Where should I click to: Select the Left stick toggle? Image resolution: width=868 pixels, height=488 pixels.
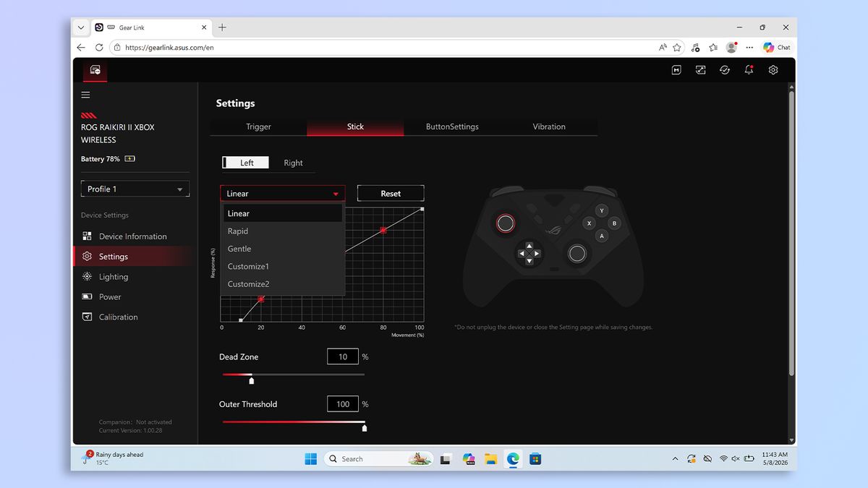pyautogui.click(x=246, y=163)
